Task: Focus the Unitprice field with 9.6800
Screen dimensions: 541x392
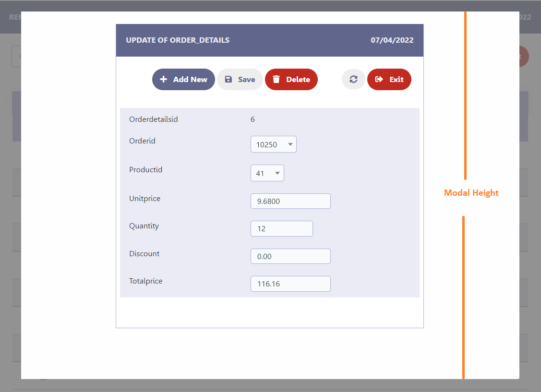Action: (x=290, y=201)
